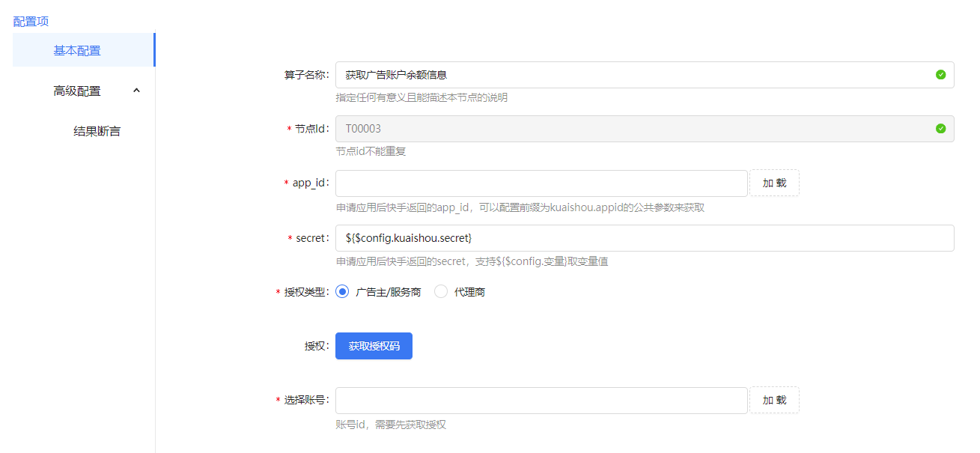Click the 选择账号 field label

pos(305,401)
